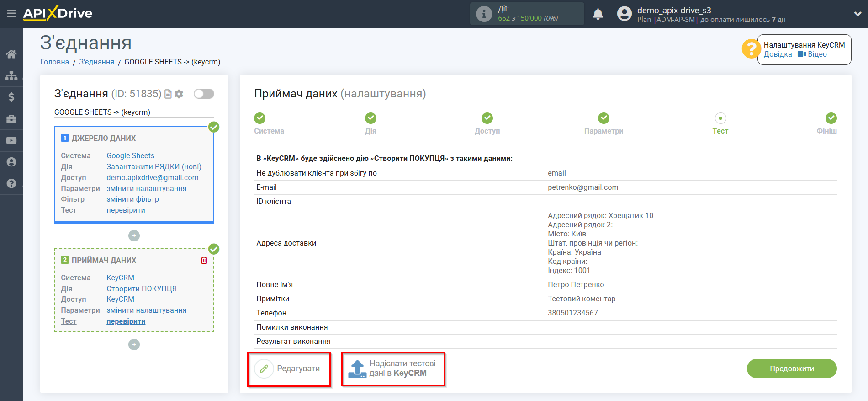Click the Адреса доставки row label
868x401 pixels.
pyautogui.click(x=286, y=243)
